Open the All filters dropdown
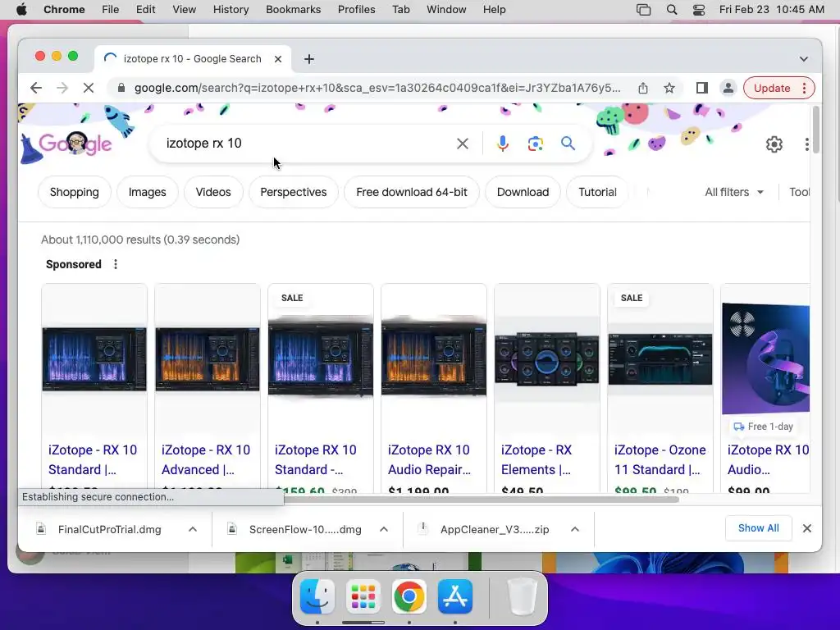 (734, 192)
